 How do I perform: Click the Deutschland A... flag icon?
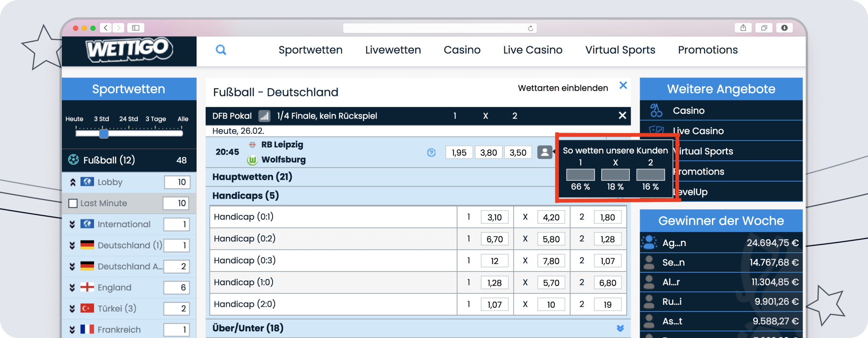[x=87, y=266]
